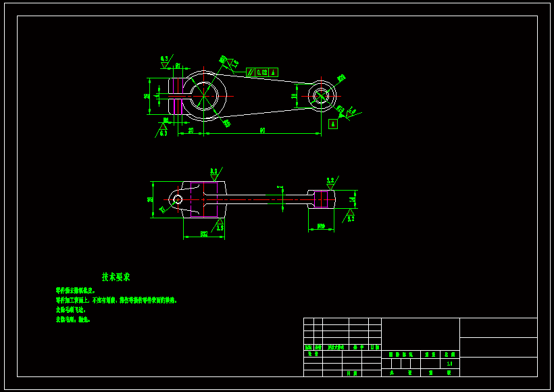
Task: Select the 6.3 roughness symbol below the clamp
Action: [x=162, y=130]
